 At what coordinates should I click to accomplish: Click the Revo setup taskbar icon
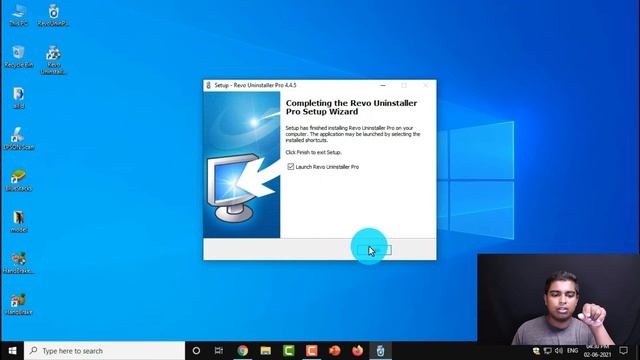pos(380,351)
